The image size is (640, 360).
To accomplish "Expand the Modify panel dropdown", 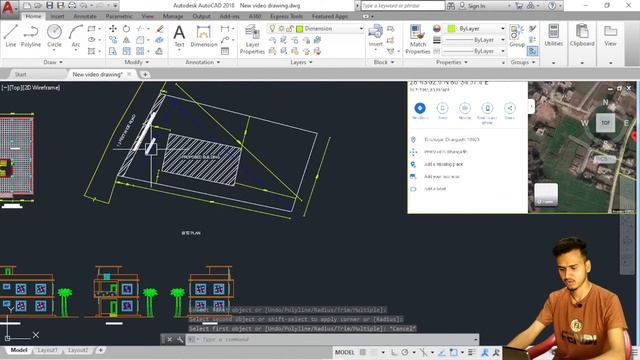I will [x=137, y=62].
